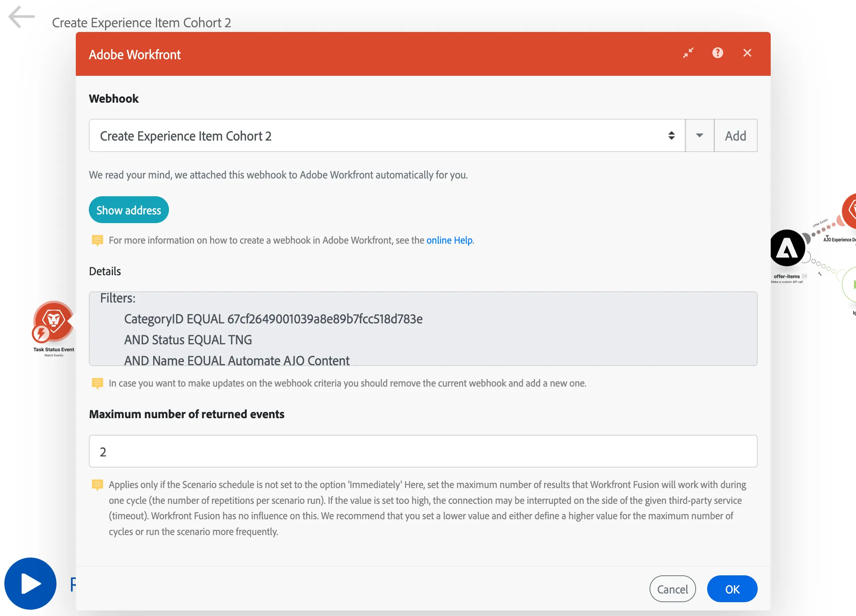Click the note icon beside online Help text
The width and height of the screenshot is (856, 616).
click(x=97, y=240)
